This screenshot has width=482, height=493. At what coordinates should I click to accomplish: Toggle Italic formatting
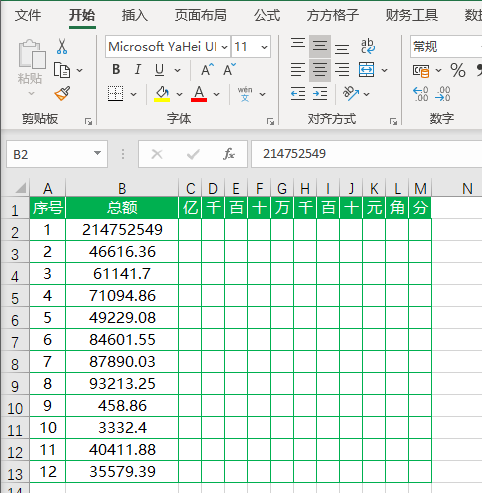138,70
